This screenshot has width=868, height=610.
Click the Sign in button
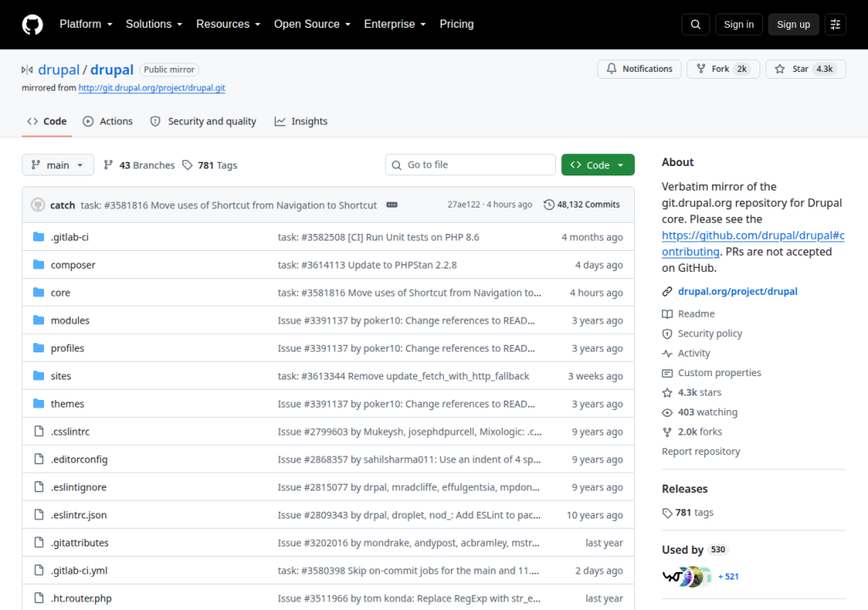738,25
